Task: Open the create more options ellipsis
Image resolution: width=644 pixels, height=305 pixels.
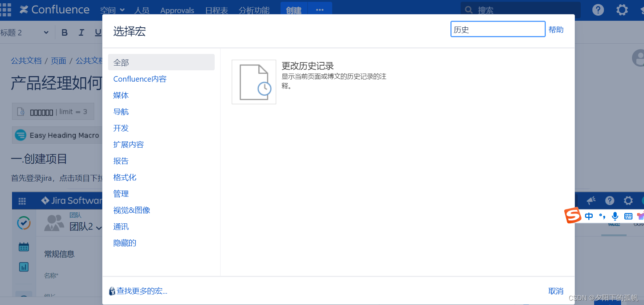Action: click(x=320, y=10)
